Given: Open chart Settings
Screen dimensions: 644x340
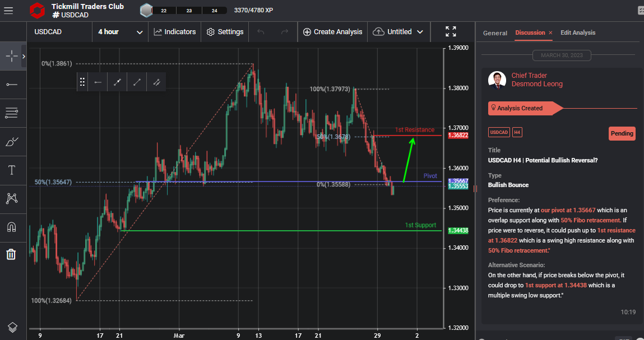Looking at the screenshot, I should pos(225,32).
